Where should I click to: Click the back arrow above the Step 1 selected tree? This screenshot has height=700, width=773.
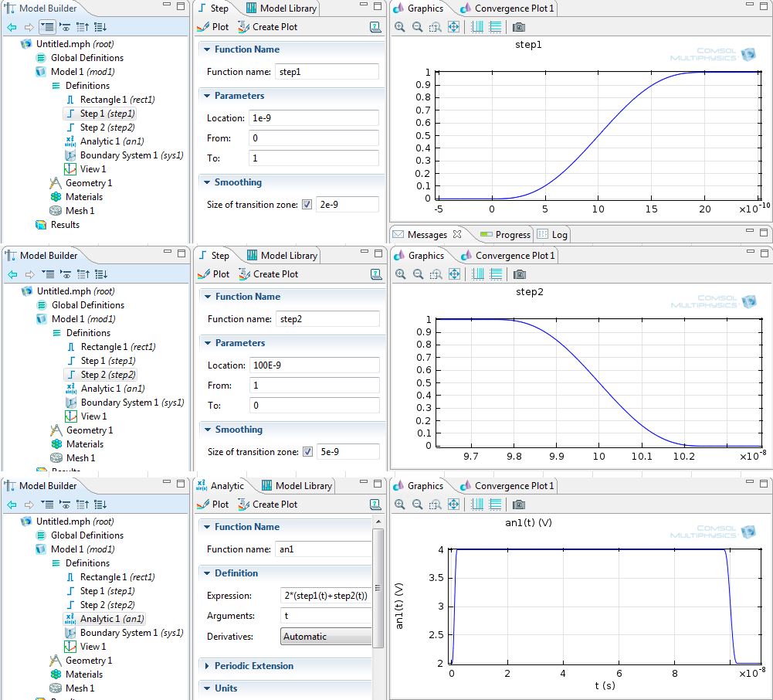(12, 27)
